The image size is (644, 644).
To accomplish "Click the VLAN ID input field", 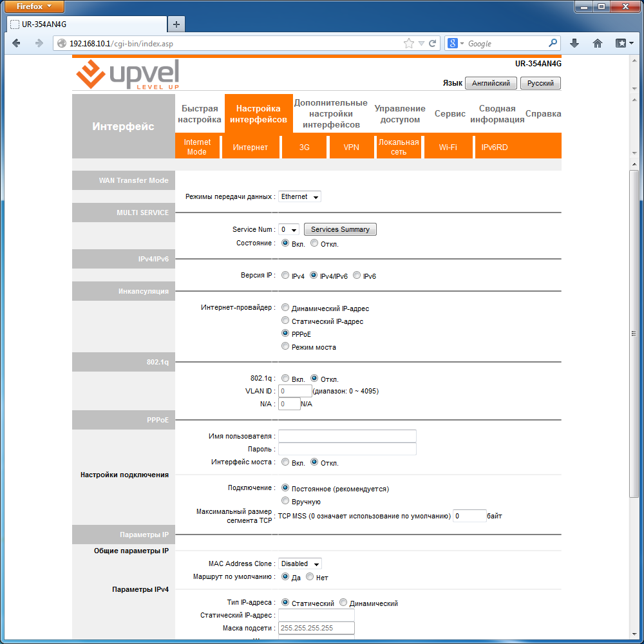I will 295,391.
